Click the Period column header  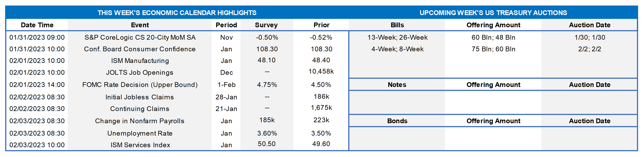(226, 25)
